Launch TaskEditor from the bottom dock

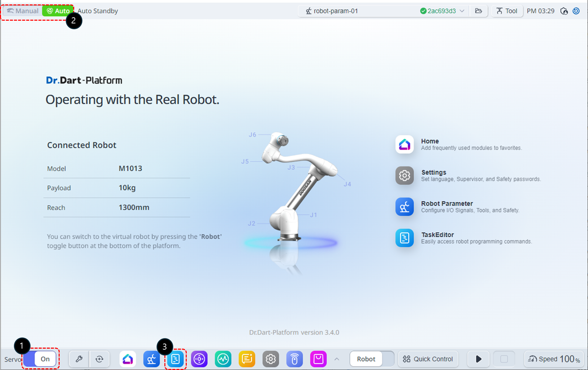[176, 359]
